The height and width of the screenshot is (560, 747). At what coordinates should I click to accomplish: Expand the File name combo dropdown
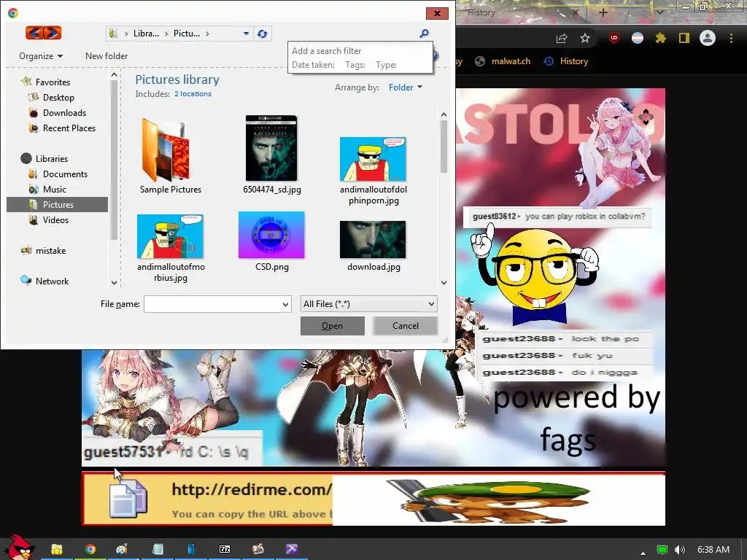285,304
